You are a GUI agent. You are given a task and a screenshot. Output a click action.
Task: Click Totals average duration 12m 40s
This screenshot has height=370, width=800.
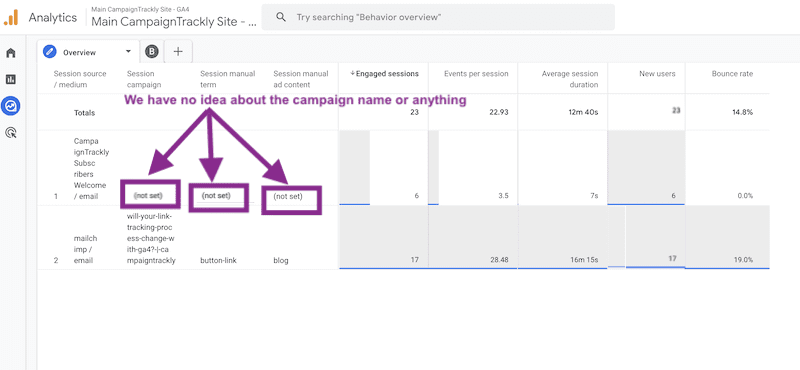click(582, 112)
